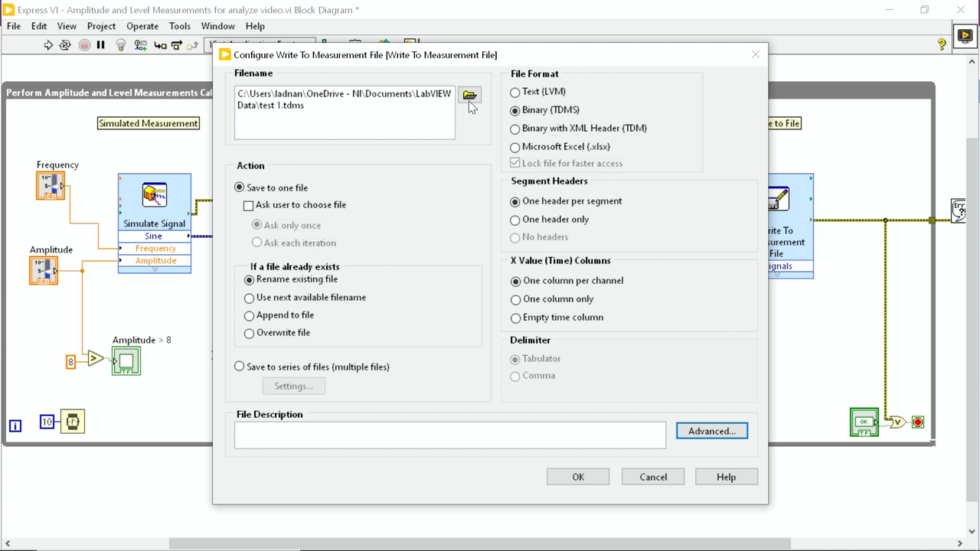Open Context Help question mark icon
Viewport: 980px width, 551px height.
[942, 45]
